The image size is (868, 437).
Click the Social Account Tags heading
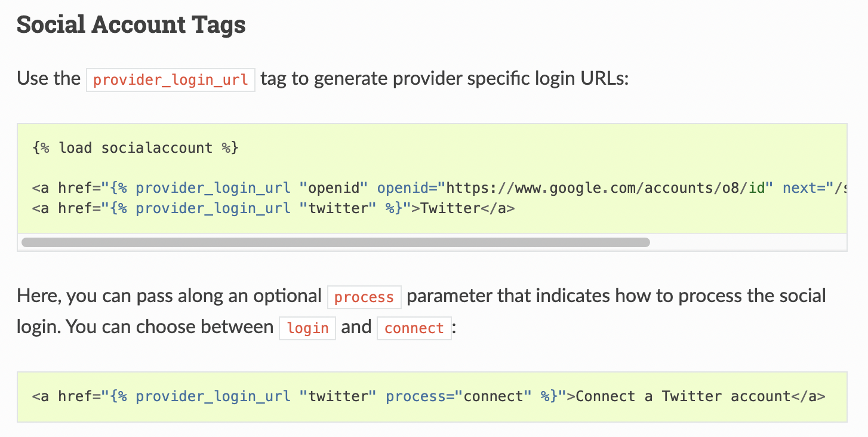point(131,24)
